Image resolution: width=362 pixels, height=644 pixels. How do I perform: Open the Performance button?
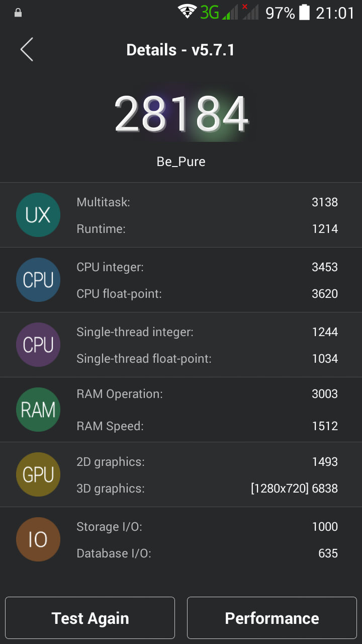click(x=272, y=618)
